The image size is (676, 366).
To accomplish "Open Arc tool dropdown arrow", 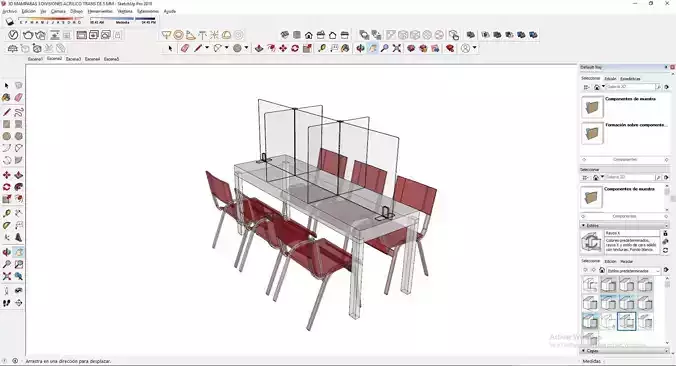I will click(227, 48).
